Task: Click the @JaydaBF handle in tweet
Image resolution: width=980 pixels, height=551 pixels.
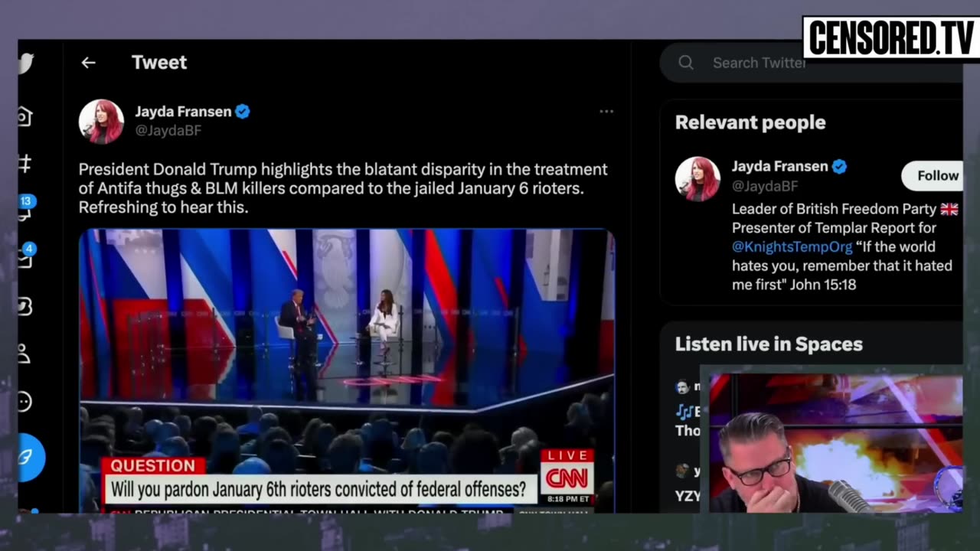Action: point(168,131)
